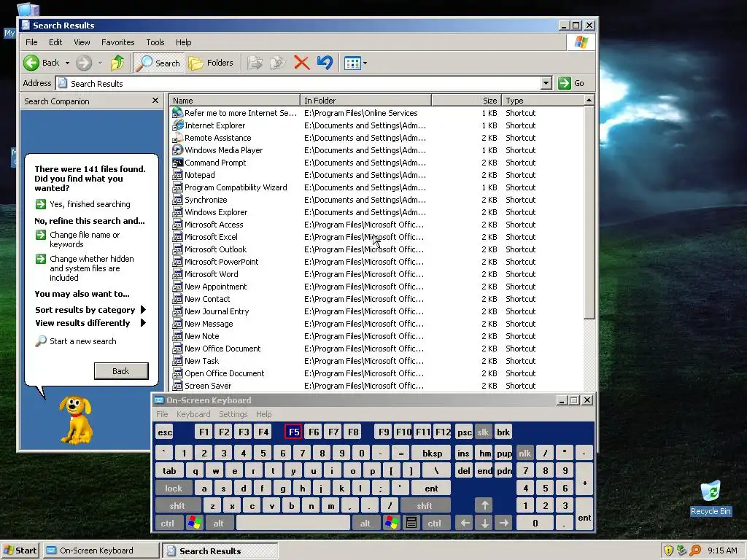This screenshot has width=747, height=560.
Task: Open the Tools menu
Action: [x=155, y=42]
